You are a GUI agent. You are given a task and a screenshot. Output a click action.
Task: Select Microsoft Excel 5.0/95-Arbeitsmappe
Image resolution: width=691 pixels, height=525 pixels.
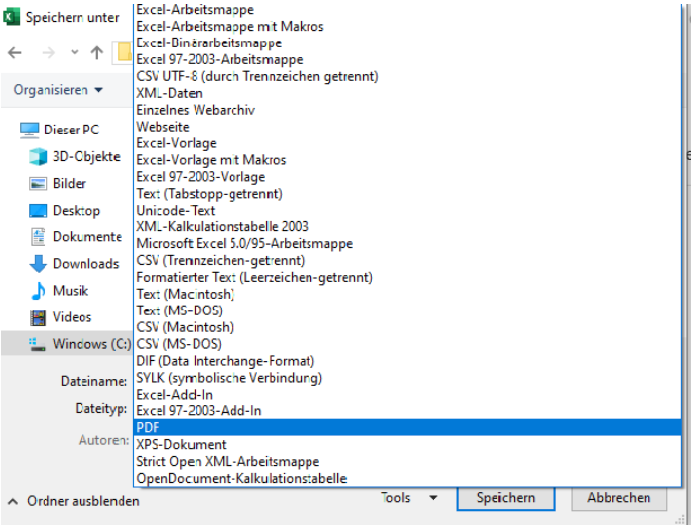coord(407,243)
